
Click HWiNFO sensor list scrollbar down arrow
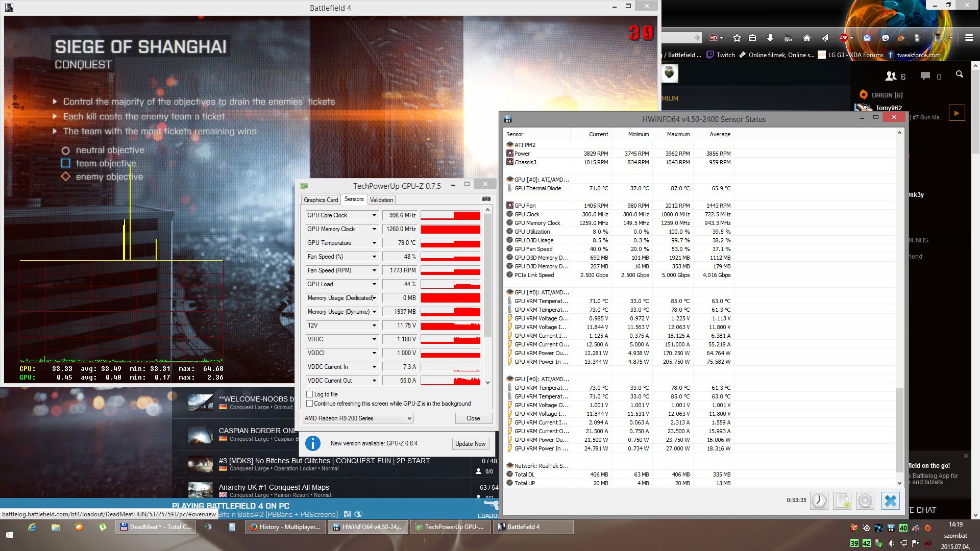pos(899,483)
